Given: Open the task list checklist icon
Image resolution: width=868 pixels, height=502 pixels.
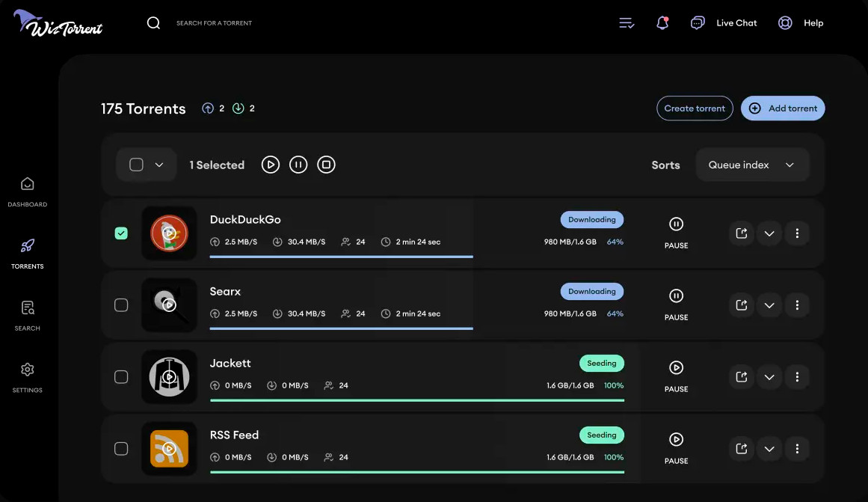Looking at the screenshot, I should click(627, 22).
